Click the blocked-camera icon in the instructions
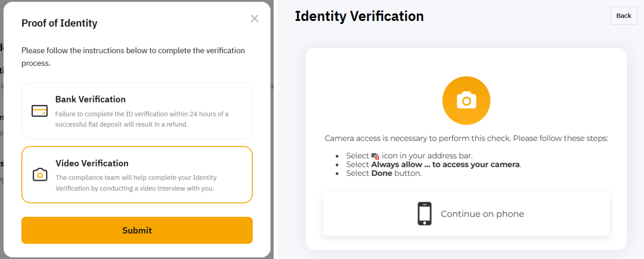This screenshot has width=644, height=259. (x=375, y=156)
